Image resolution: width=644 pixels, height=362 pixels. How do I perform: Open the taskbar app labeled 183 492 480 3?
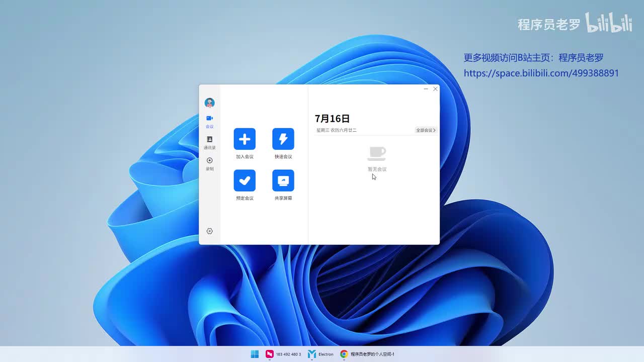pyautogui.click(x=283, y=354)
